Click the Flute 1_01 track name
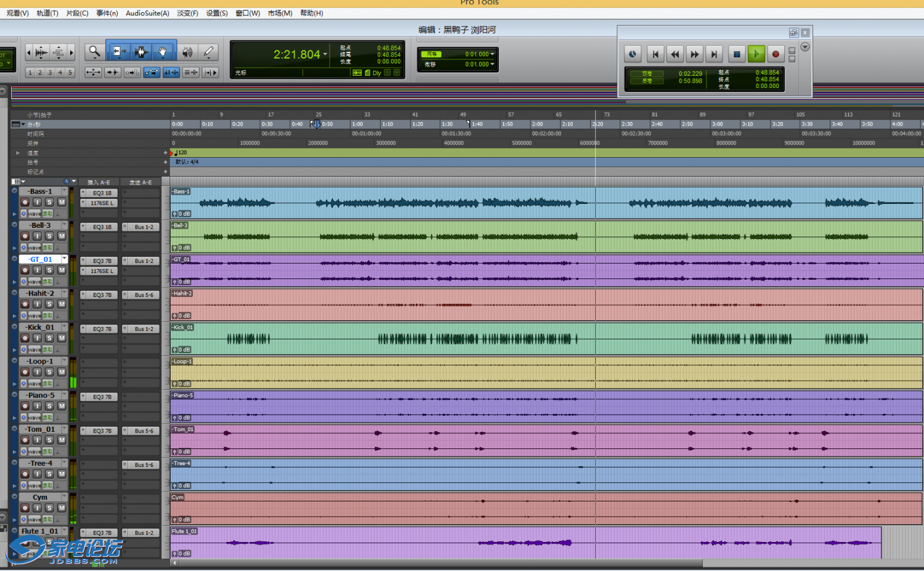Image resolution: width=924 pixels, height=571 pixels. (x=40, y=531)
